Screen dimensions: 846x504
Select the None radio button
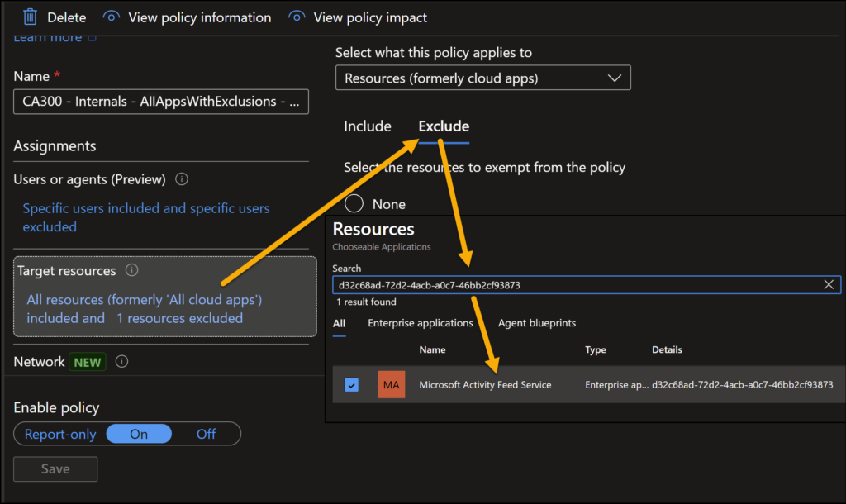coord(354,204)
